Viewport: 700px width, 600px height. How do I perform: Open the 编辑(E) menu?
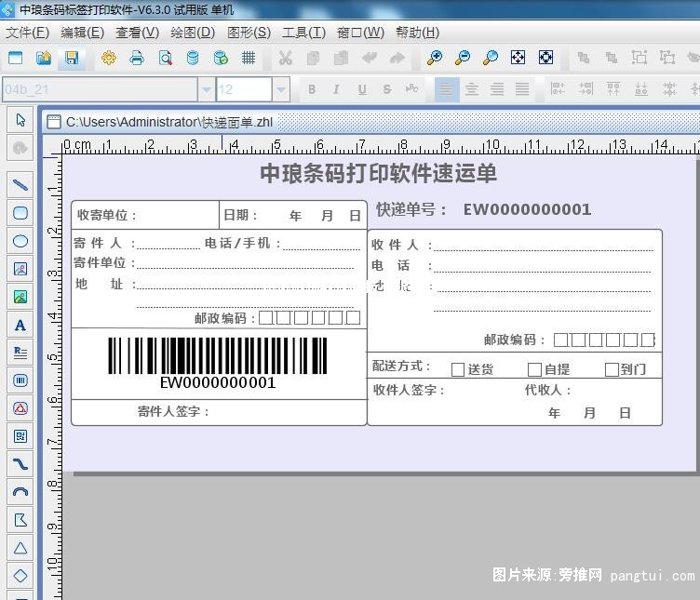tap(82, 33)
